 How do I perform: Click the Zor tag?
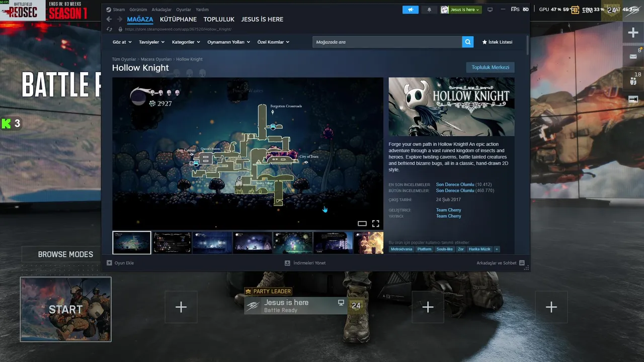(461, 249)
